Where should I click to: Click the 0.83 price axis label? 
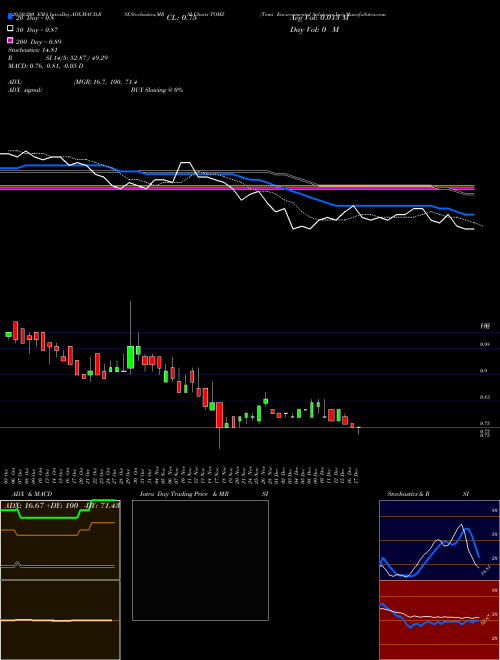click(x=484, y=397)
